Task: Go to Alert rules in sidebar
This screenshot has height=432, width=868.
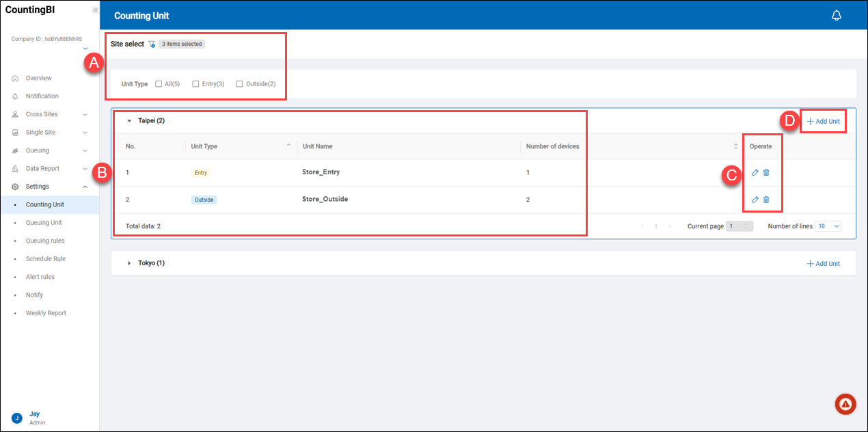Action: (x=40, y=277)
